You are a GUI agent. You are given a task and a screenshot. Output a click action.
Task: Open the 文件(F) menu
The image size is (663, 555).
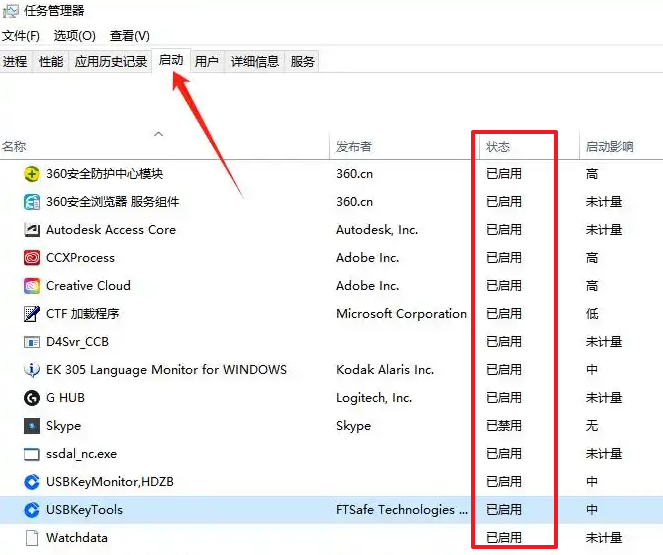(21, 36)
